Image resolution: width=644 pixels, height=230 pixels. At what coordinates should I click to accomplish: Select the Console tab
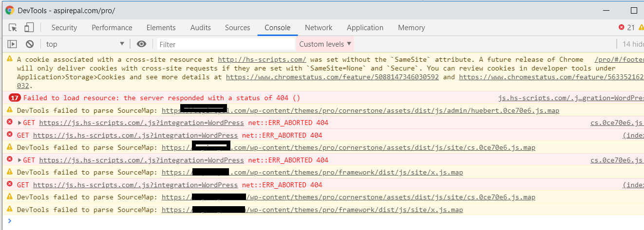278,28
